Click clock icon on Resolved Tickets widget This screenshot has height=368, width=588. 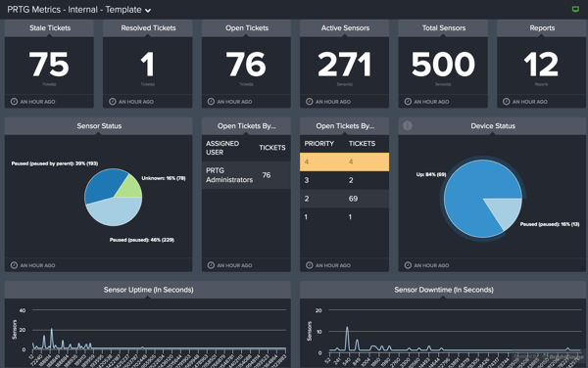(x=113, y=102)
